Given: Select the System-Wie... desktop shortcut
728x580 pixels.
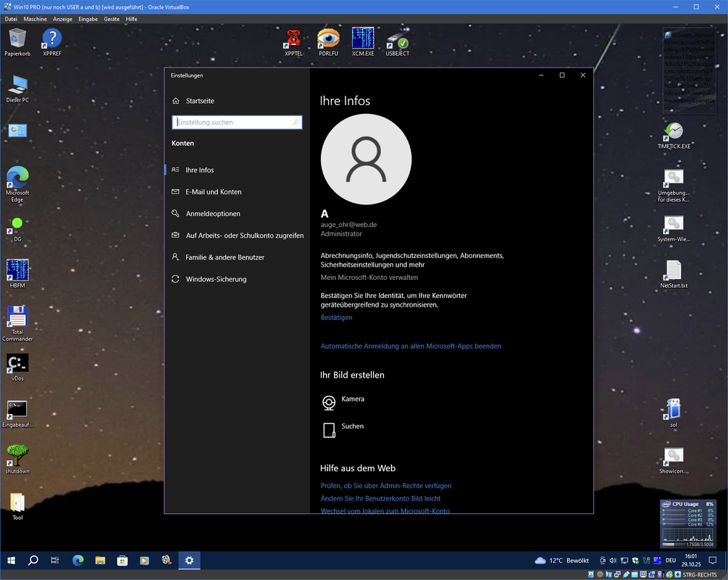Looking at the screenshot, I should pyautogui.click(x=674, y=228).
